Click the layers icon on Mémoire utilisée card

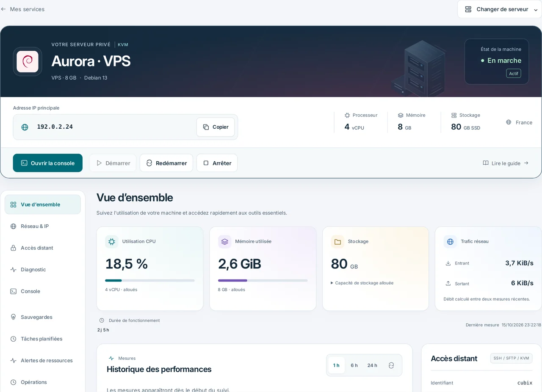coord(225,242)
